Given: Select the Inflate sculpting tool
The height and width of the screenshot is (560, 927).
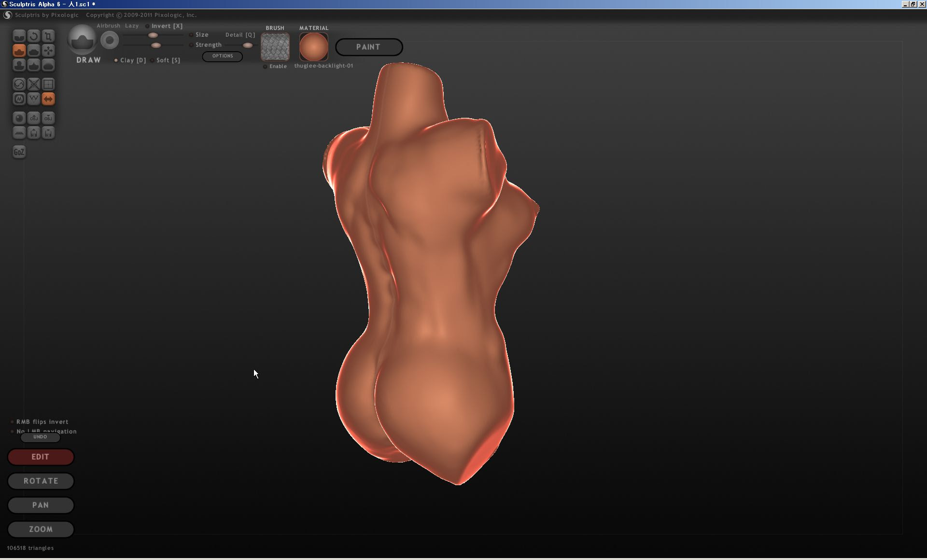Looking at the screenshot, I should pos(19,65).
